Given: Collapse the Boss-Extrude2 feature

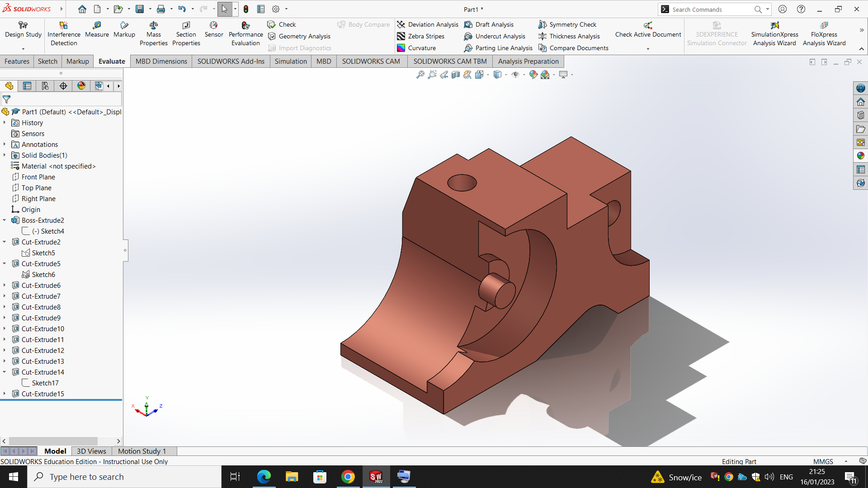Looking at the screenshot, I should tap(5, 220).
